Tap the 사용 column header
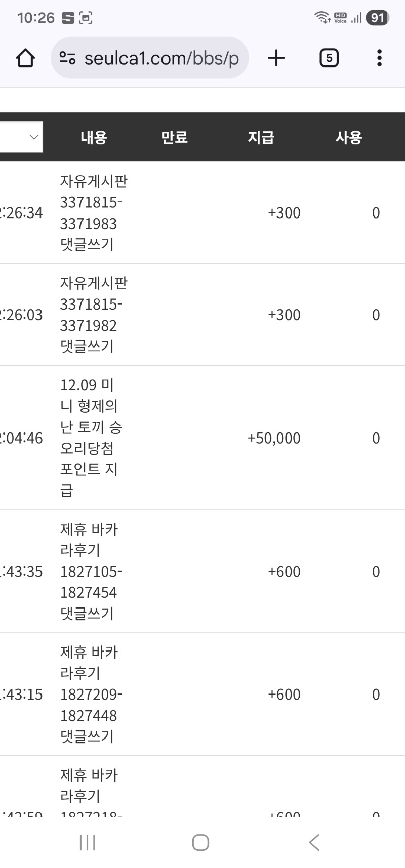The image size is (405, 868). coord(348,137)
